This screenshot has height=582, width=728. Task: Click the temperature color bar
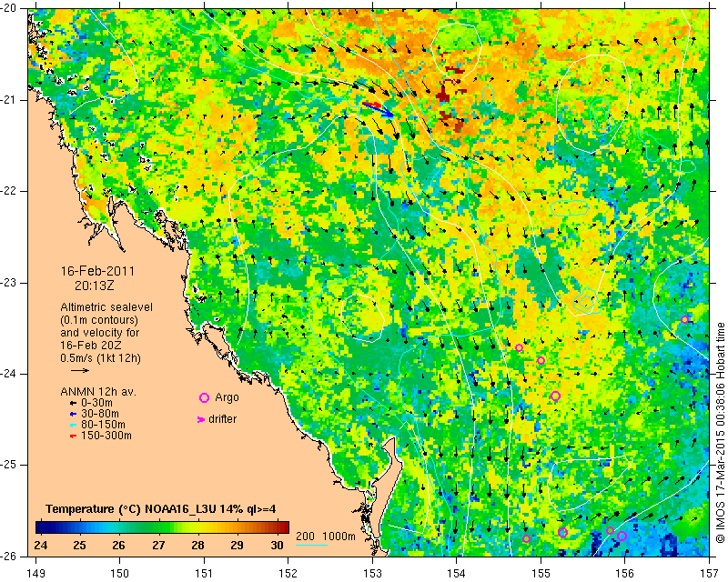pos(163,527)
